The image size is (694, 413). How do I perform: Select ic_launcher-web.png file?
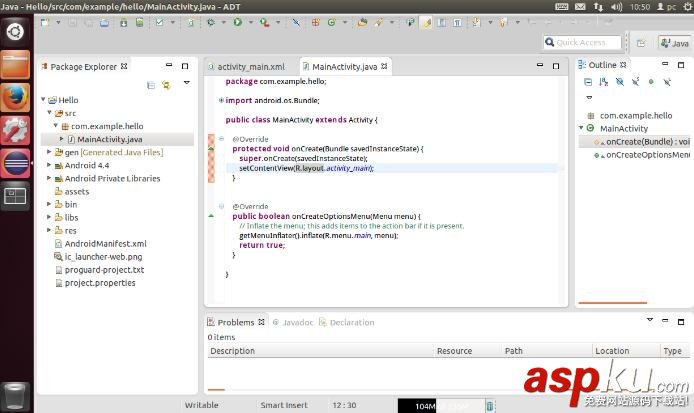[x=98, y=257]
